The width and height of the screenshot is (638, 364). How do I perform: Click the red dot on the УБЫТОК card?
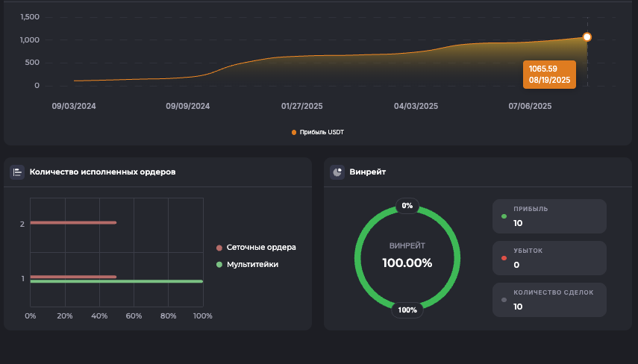[x=504, y=258]
